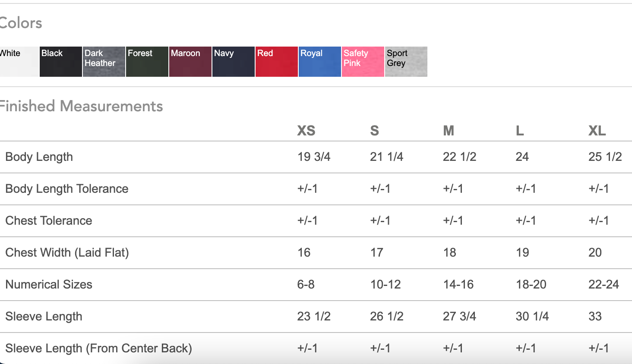Click the Sleeve Length row label

pyautogui.click(x=44, y=317)
